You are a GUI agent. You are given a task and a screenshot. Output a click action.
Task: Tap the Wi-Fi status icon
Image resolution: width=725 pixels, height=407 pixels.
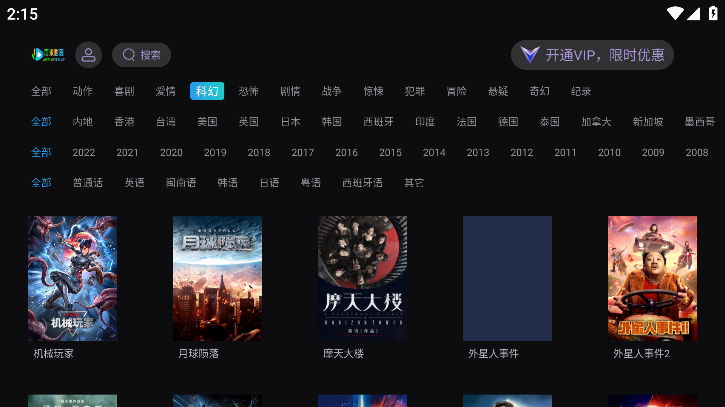pos(675,13)
